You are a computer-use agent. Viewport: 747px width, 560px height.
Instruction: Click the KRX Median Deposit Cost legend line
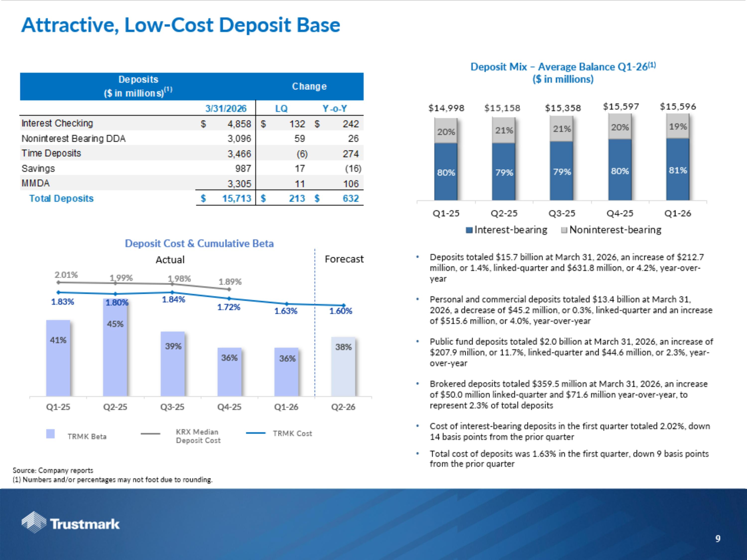151,434
